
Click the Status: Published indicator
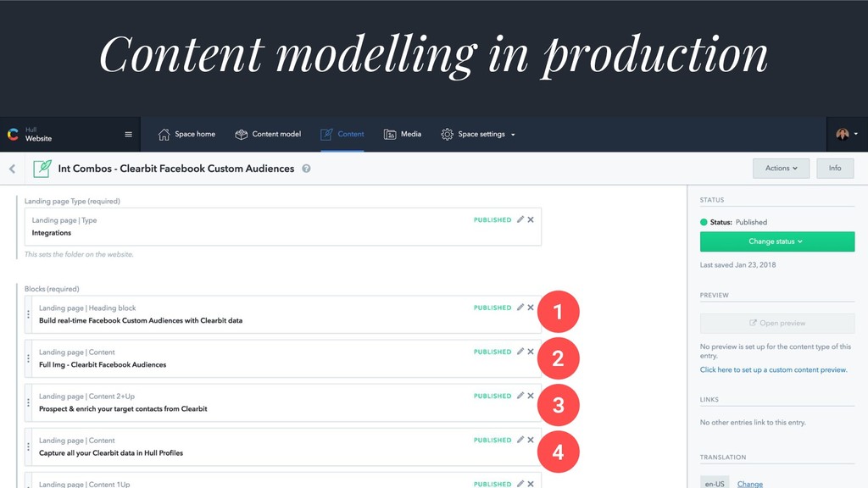pos(733,223)
